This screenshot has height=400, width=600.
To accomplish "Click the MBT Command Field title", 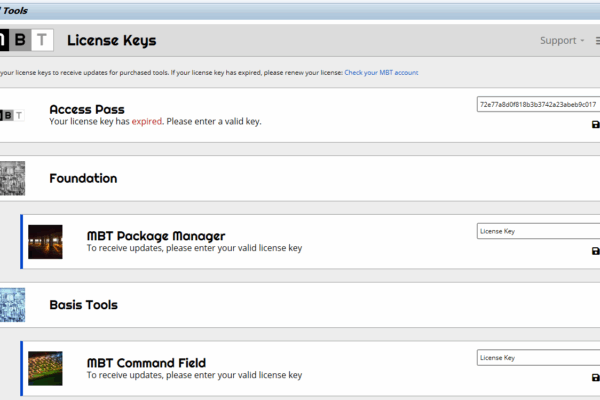I will 147,361.
